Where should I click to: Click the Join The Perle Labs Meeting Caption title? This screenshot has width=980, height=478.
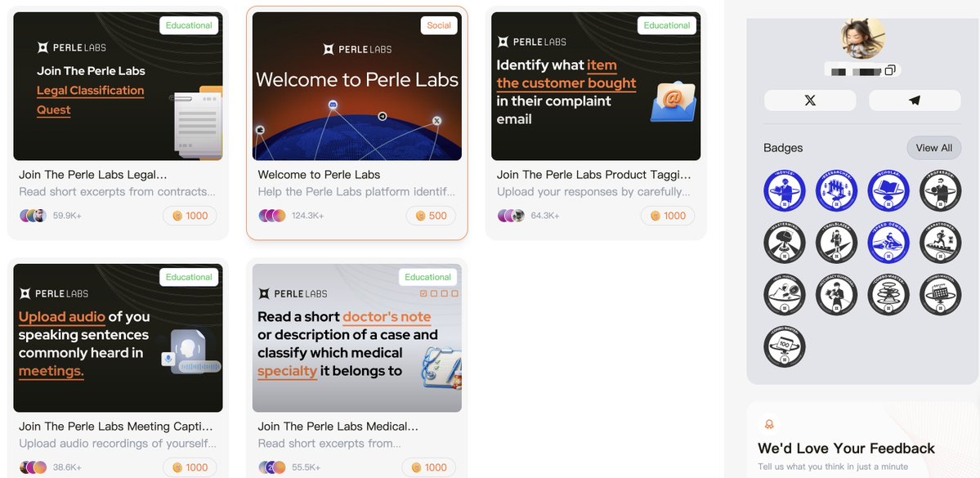click(115, 427)
